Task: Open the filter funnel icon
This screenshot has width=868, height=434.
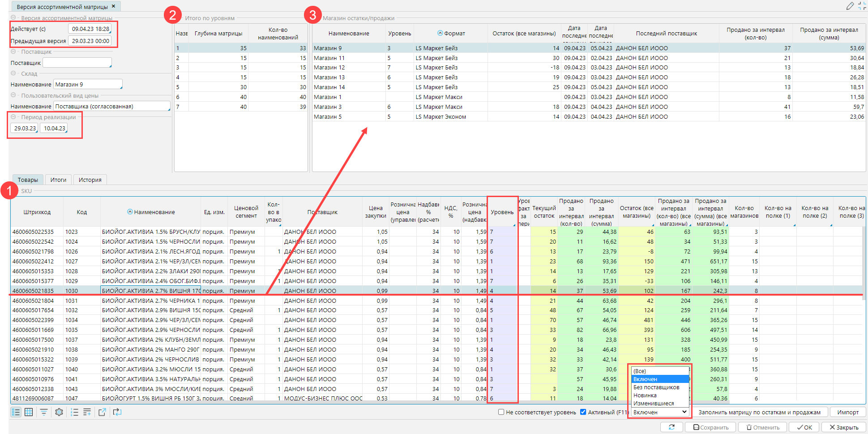Action: click(44, 412)
